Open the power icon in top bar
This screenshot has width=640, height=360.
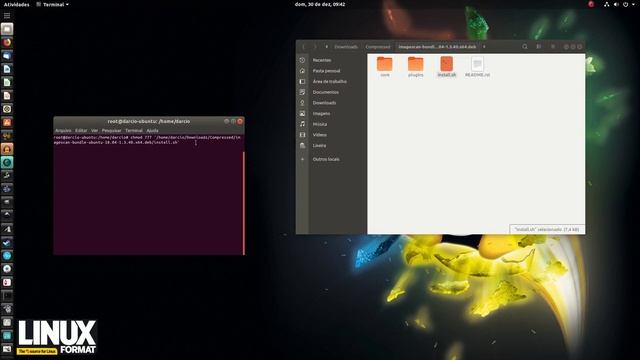(x=625, y=4)
